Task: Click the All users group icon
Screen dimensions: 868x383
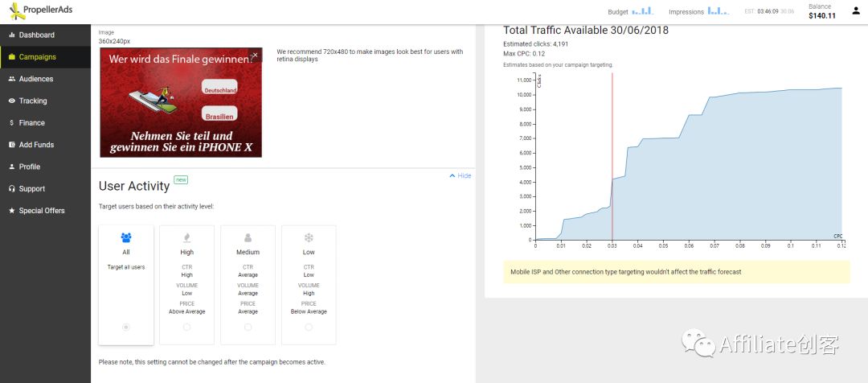Action: coord(126,238)
